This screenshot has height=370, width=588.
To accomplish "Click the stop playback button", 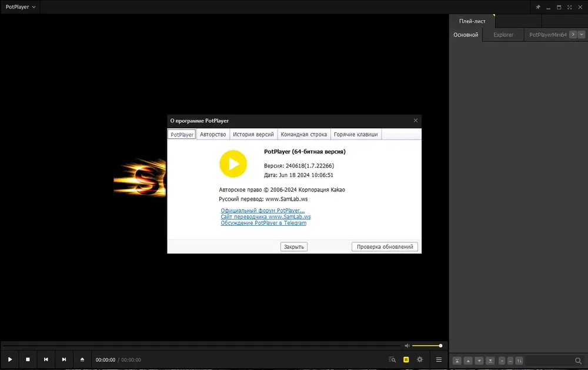I will tap(28, 359).
